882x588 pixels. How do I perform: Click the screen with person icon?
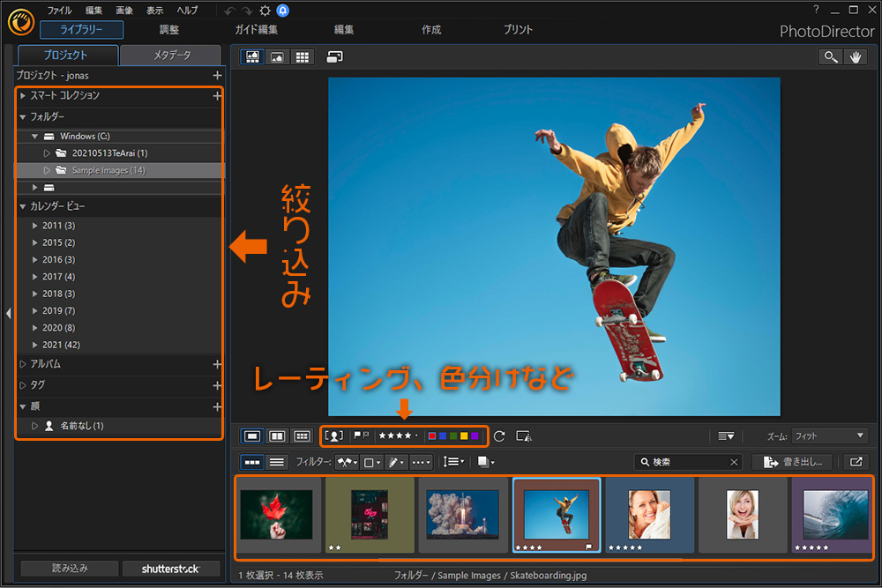[x=524, y=436]
